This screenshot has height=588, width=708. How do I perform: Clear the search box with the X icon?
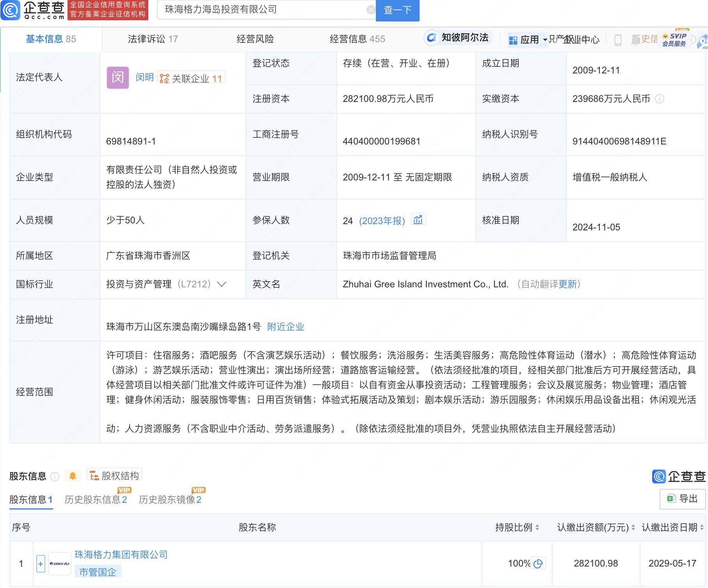click(x=370, y=9)
